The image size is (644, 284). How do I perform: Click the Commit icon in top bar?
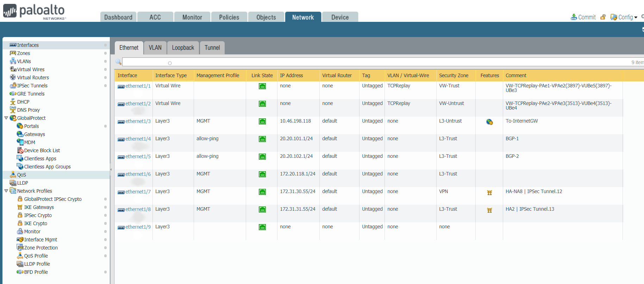[574, 17]
